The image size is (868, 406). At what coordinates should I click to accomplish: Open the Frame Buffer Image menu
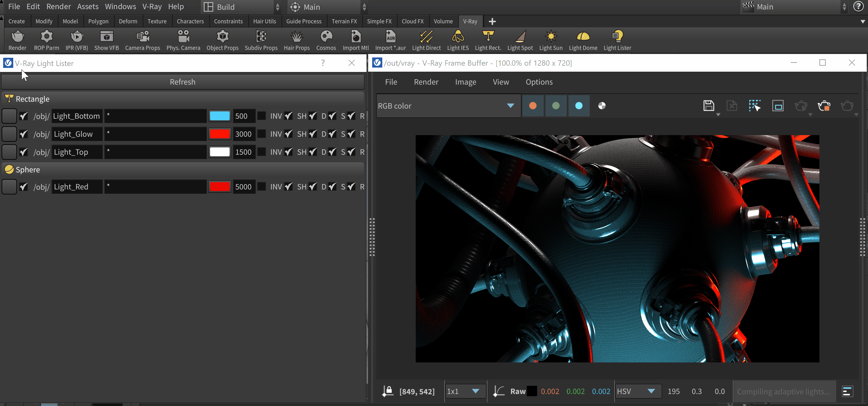465,82
